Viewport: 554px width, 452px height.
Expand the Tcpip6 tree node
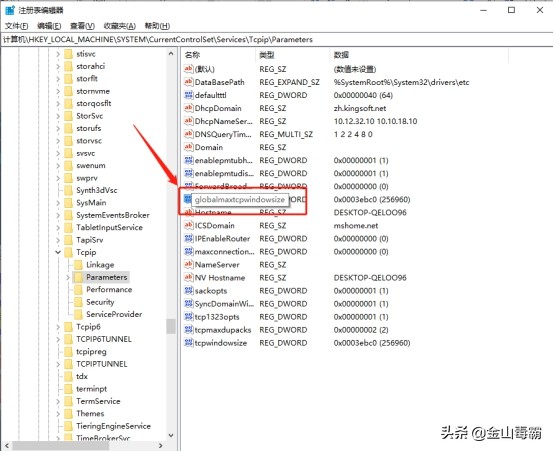[x=58, y=327]
